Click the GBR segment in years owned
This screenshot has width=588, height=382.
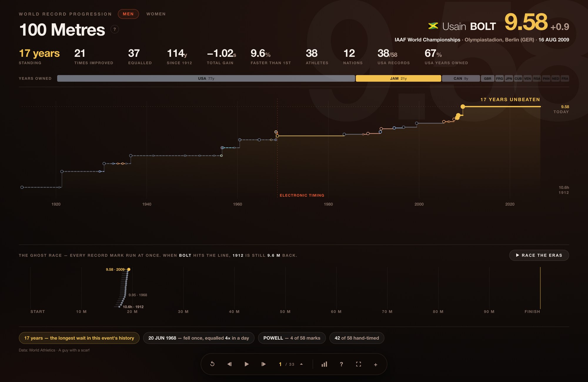coord(487,79)
